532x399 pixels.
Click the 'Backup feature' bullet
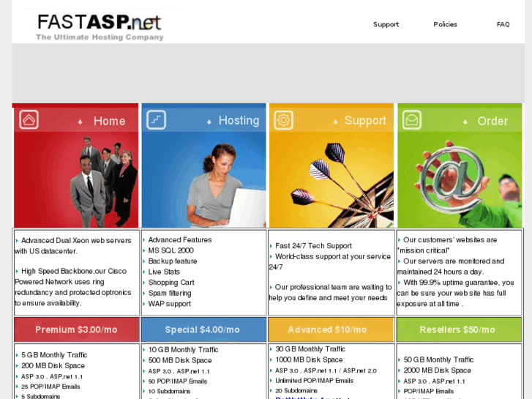click(173, 261)
